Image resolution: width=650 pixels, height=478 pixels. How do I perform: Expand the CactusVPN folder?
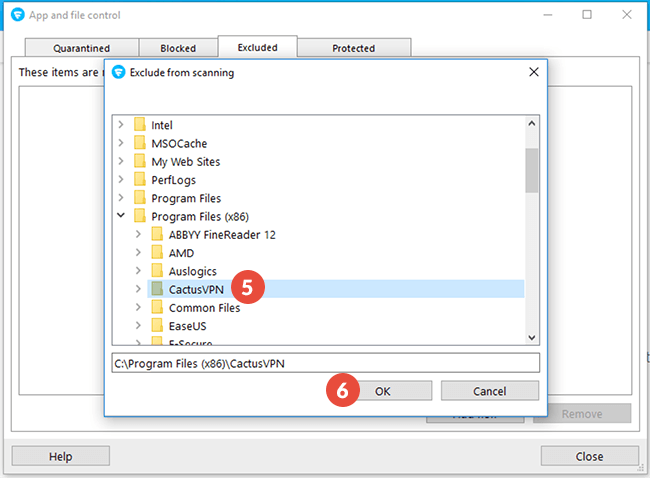coord(138,289)
